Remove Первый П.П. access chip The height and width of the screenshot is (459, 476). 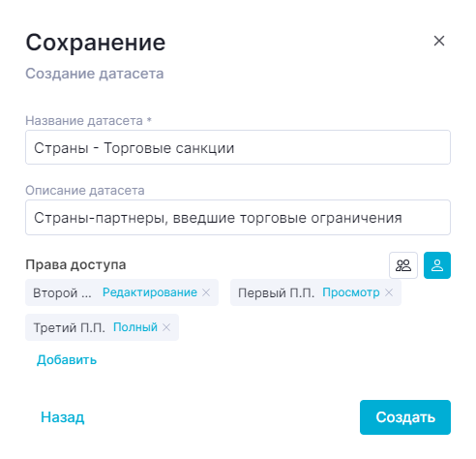(389, 292)
